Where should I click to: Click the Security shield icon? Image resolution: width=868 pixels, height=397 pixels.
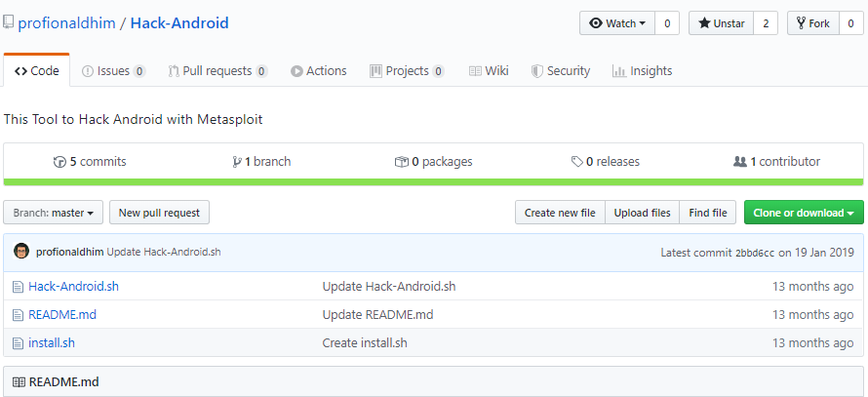[537, 71]
